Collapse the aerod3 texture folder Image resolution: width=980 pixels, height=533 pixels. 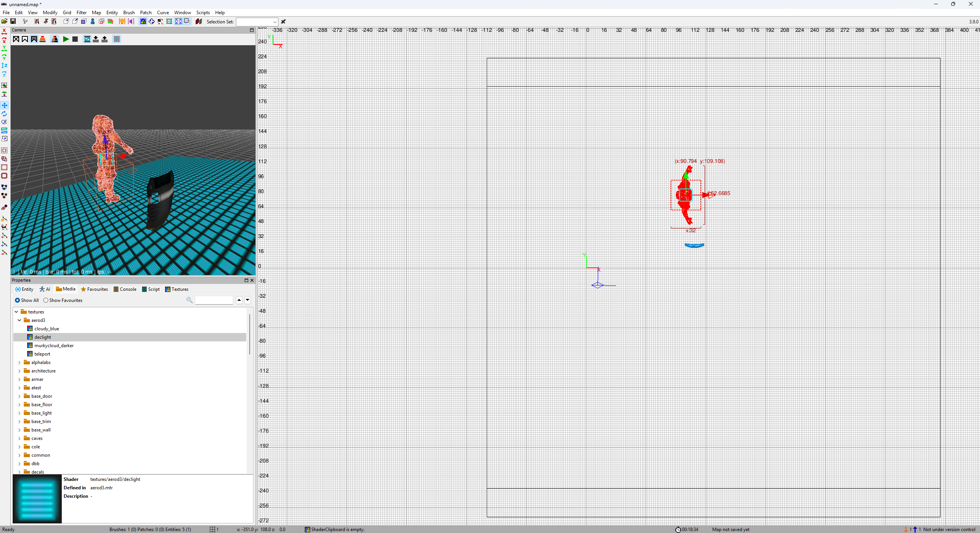coord(20,320)
